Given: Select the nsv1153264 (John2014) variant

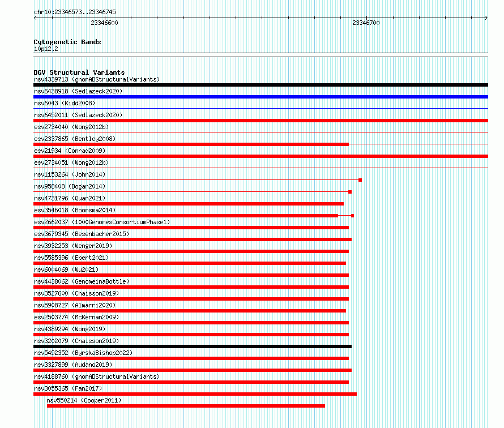Looking at the screenshot, I should click(70, 174).
